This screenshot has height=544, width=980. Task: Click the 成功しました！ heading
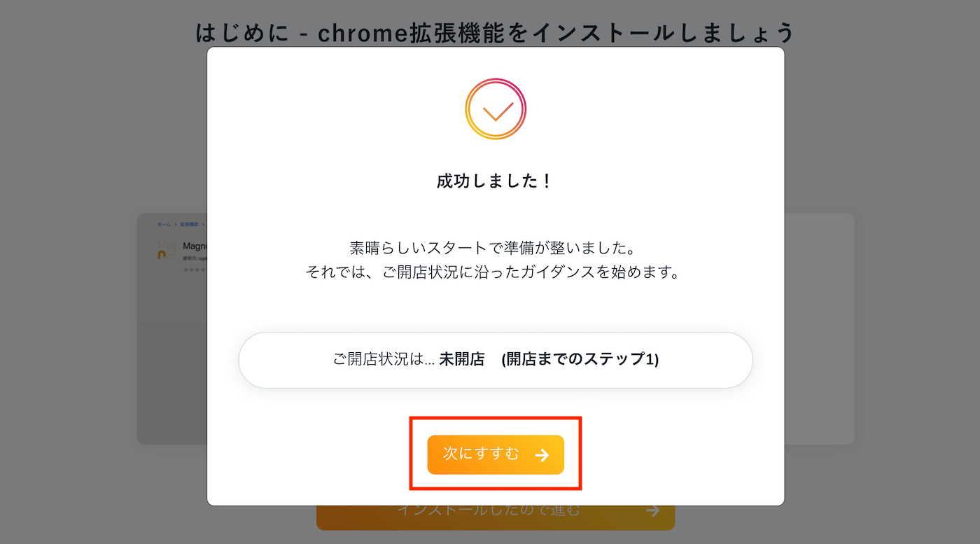(x=496, y=181)
